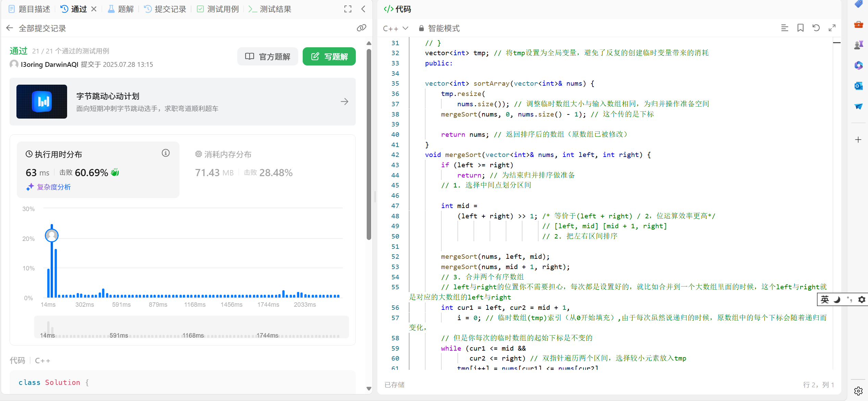Click the blue tag sidebar icon

[x=858, y=4]
